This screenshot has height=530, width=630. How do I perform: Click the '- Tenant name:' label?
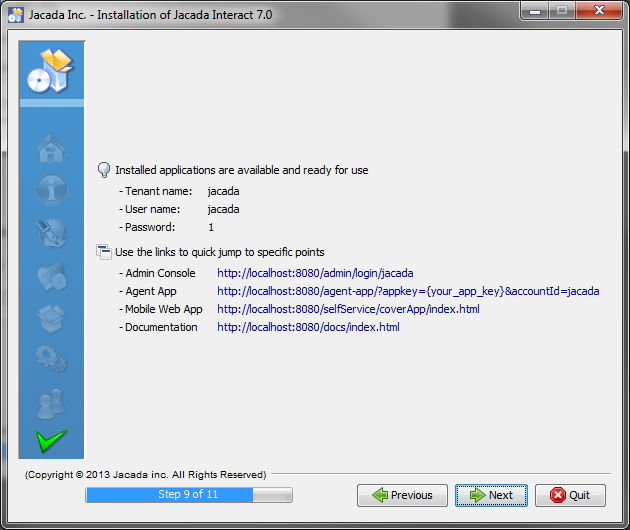(x=155, y=191)
